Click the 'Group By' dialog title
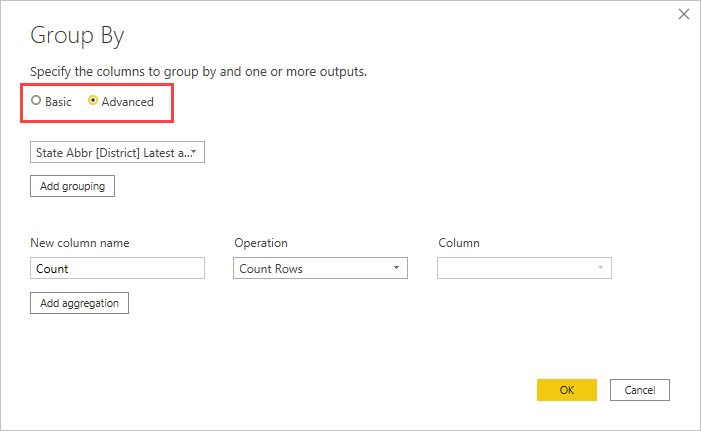 pyautogui.click(x=77, y=36)
